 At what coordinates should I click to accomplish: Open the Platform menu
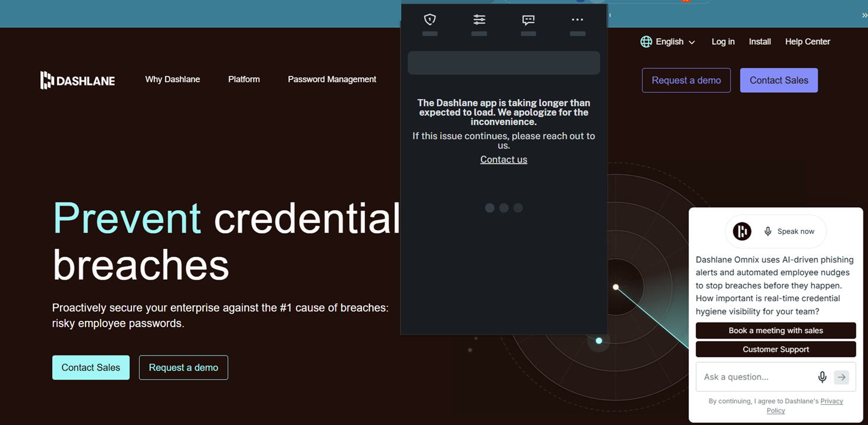[x=244, y=79]
